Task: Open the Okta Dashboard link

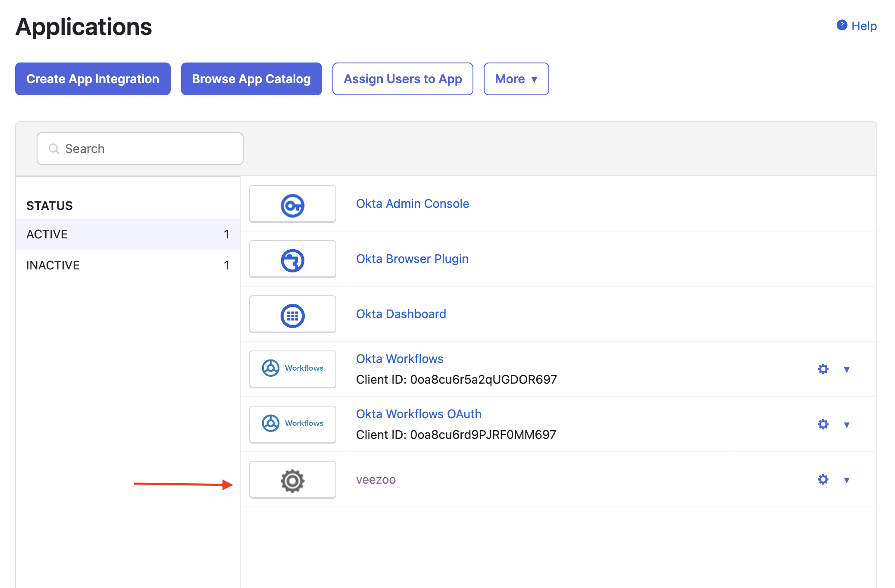Action: [401, 314]
